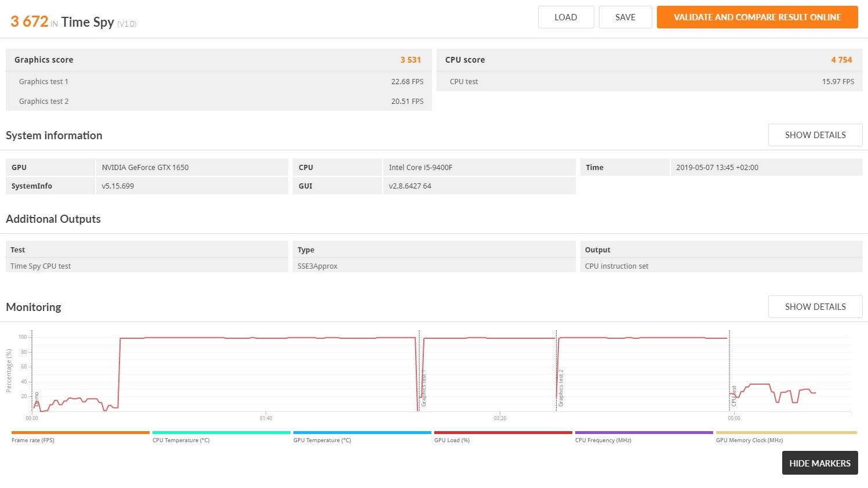Select the Graphics test 1 timeline marker
The height and width of the screenshot is (488, 868).
click(423, 388)
